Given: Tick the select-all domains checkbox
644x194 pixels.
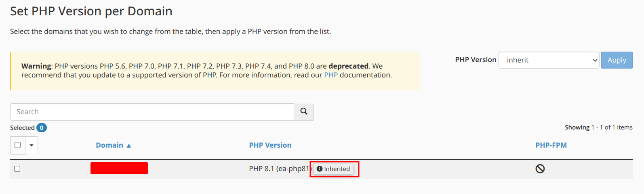Looking at the screenshot, I should (17, 145).
